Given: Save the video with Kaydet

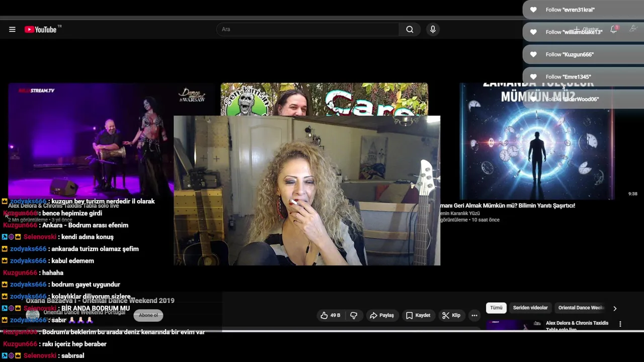Looking at the screenshot, I should (418, 315).
